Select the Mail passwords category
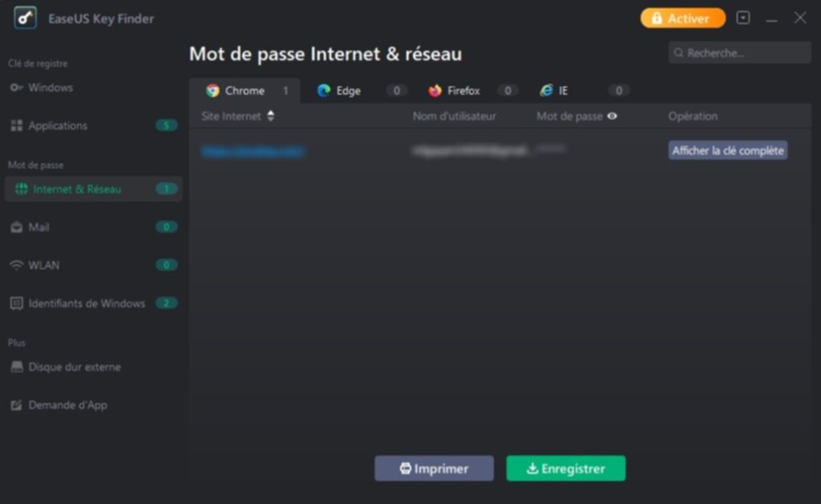The width and height of the screenshot is (821, 504). click(93, 227)
